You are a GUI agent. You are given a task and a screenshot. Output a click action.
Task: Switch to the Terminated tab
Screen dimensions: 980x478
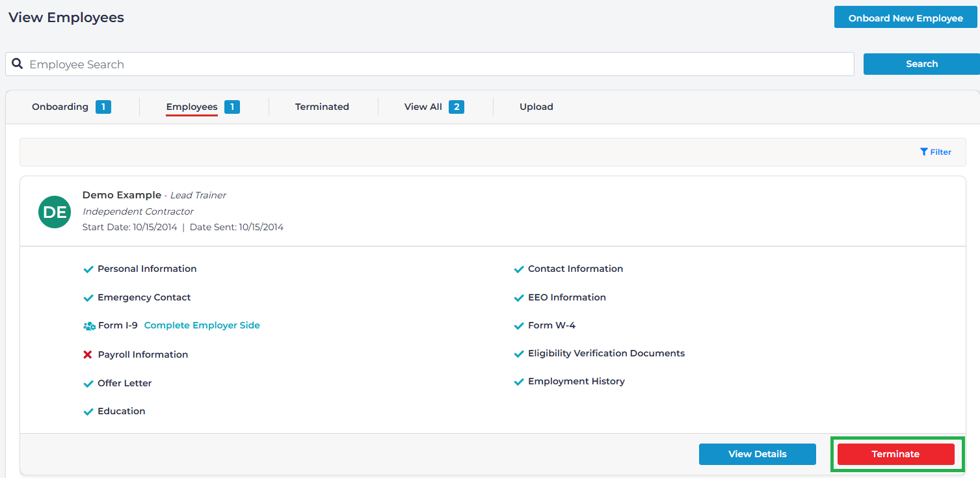(x=322, y=107)
